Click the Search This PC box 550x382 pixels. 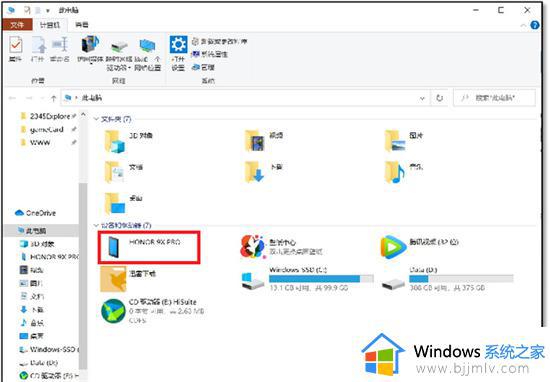[495, 98]
